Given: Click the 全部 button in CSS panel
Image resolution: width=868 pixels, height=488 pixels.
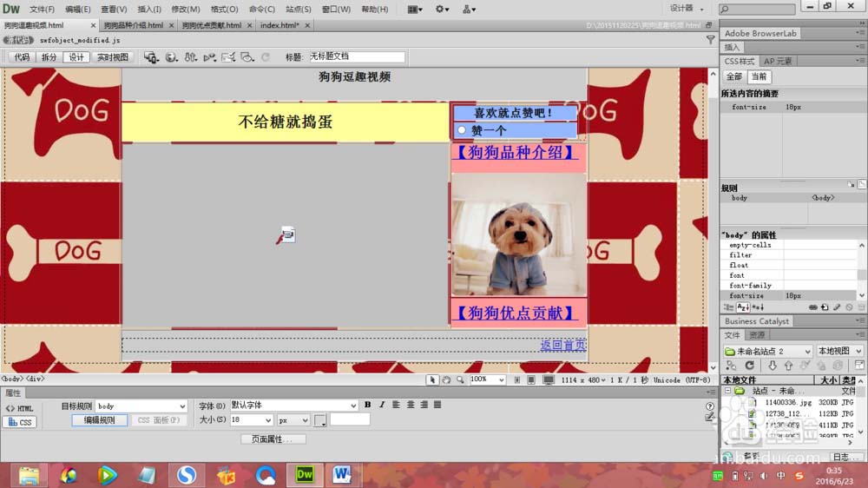Looking at the screenshot, I should 734,76.
